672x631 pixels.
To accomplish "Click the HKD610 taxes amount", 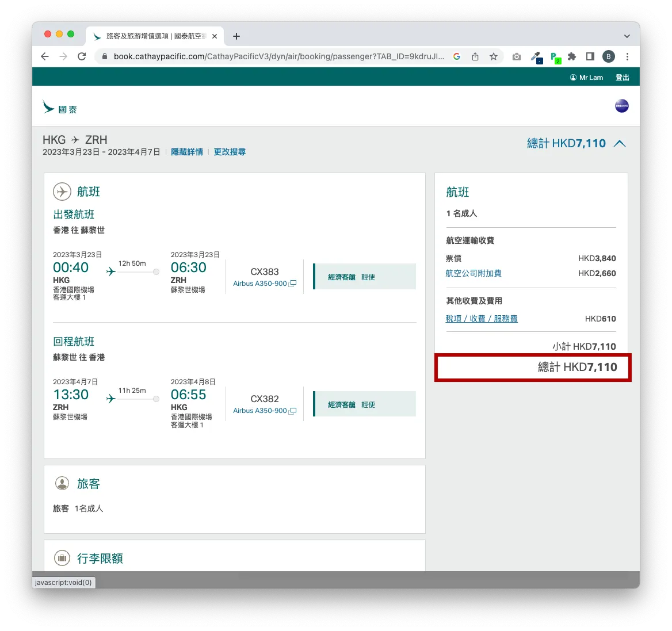I will pos(600,319).
